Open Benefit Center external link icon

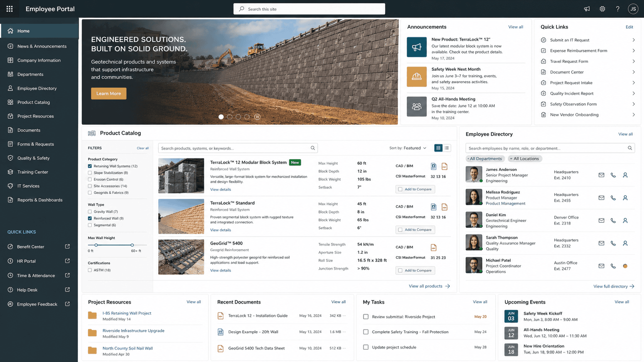67,247
